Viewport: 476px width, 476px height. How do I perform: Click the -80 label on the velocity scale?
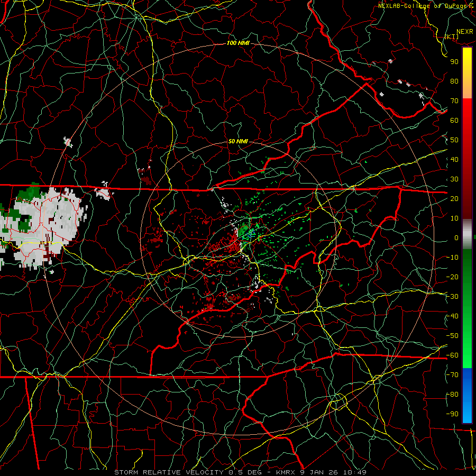pyautogui.click(x=452, y=395)
